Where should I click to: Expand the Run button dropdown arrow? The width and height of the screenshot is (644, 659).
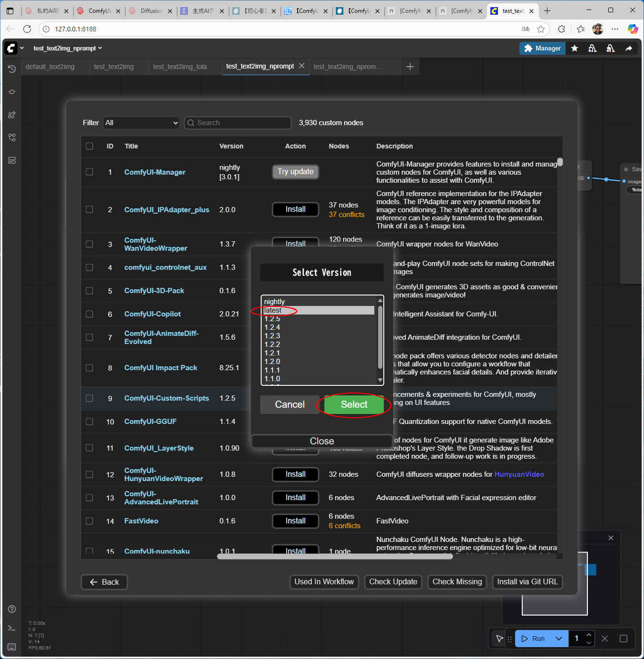559,639
